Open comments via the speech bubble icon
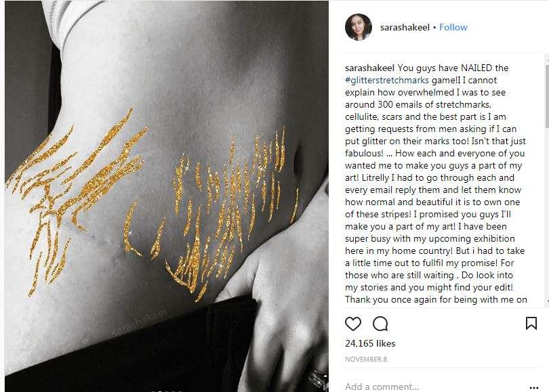The height and width of the screenshot is (392, 549). 380,324
